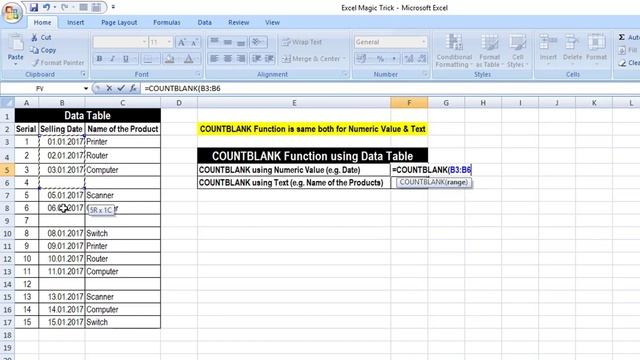
Task: Open the font size dropdown
Action: coord(169,42)
